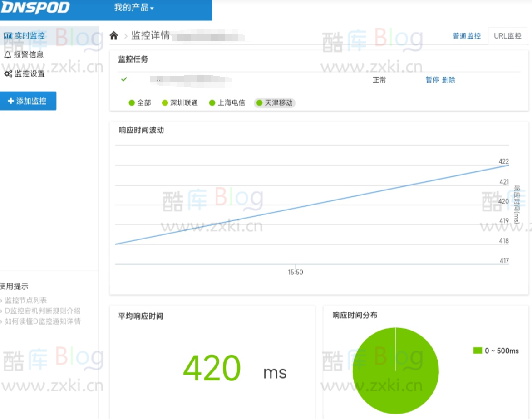
Task: Click the green dot next to 全部
Action: point(132,103)
